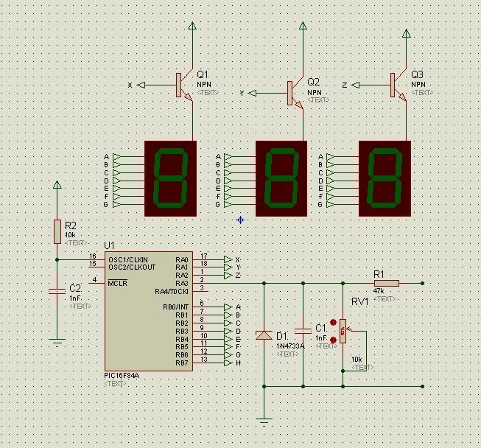
Task: Click the U1 reference label
Action: tap(109, 245)
